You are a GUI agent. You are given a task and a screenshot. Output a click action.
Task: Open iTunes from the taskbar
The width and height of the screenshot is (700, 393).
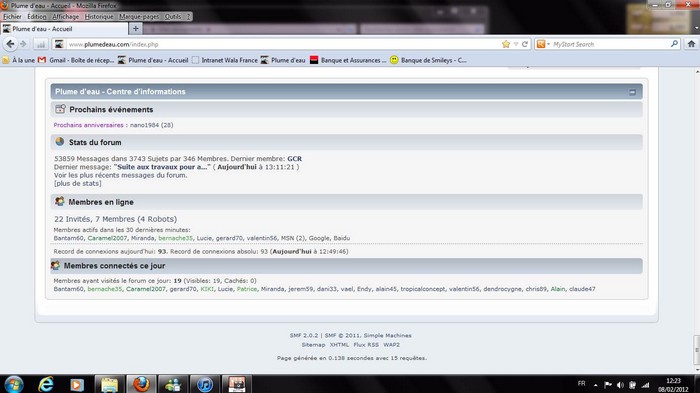(205, 384)
